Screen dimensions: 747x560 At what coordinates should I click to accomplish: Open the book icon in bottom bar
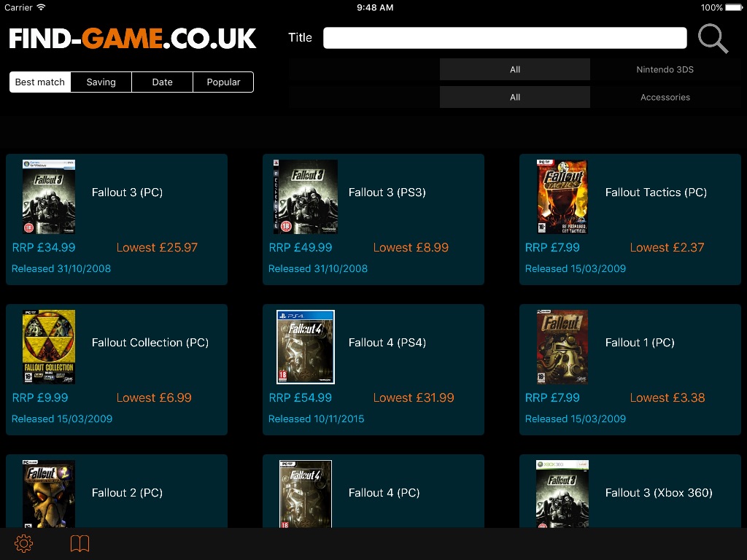point(80,543)
